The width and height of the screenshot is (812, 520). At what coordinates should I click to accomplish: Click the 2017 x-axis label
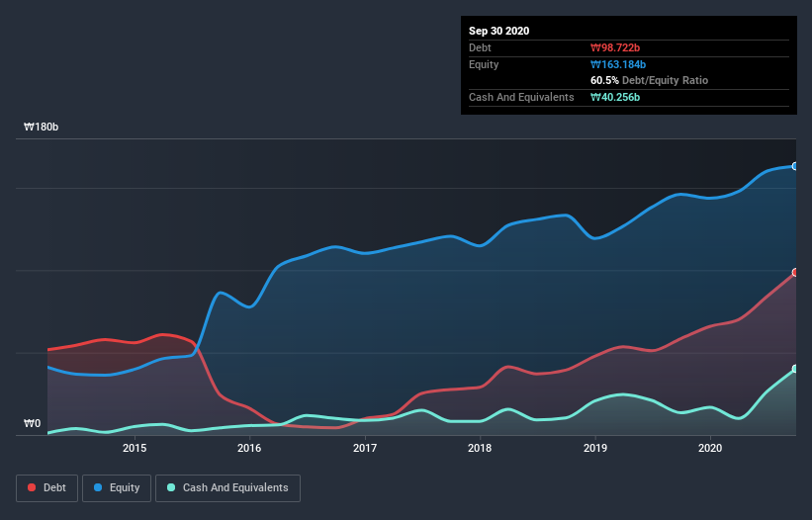tap(365, 448)
